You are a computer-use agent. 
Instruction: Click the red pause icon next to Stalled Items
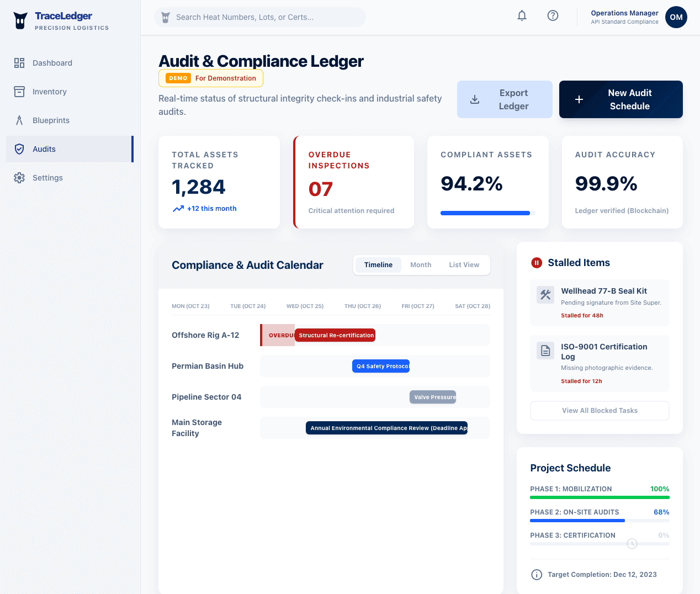tap(537, 263)
